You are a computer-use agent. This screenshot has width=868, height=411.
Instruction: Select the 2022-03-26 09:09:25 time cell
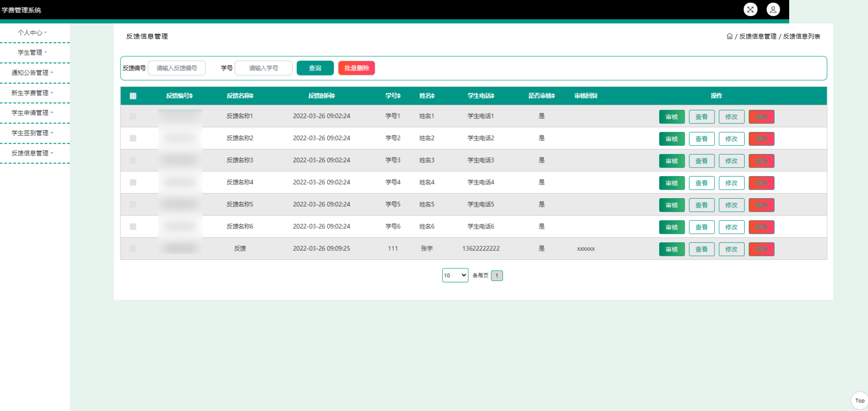point(321,248)
